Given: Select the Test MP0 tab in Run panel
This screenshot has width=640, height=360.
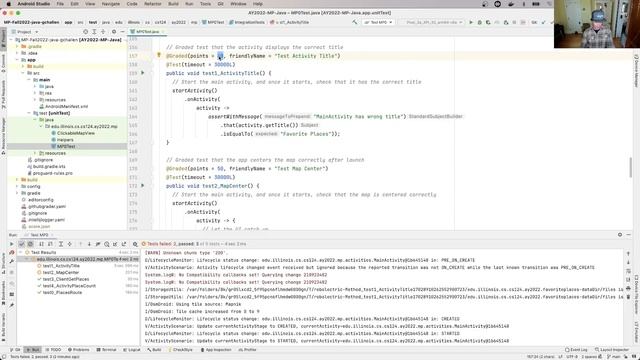Looking at the screenshot, I should [x=39, y=235].
